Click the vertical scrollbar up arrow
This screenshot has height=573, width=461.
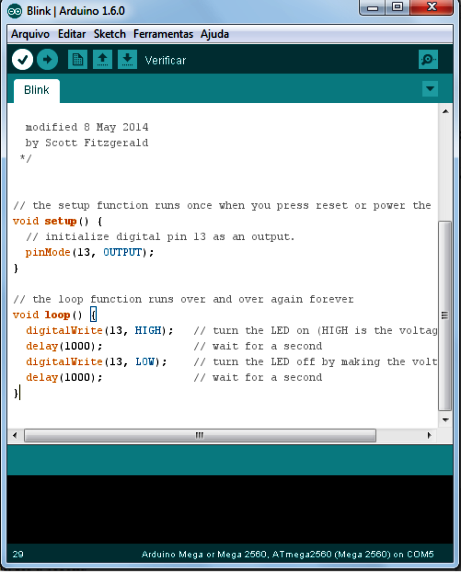(445, 111)
